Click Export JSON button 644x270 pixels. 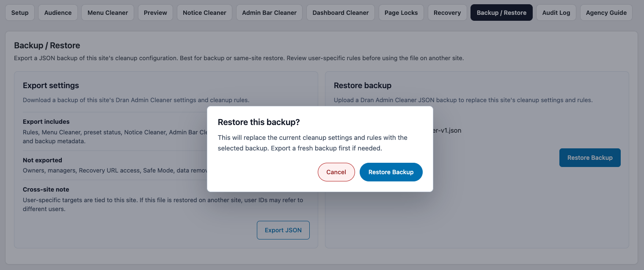[283, 230]
